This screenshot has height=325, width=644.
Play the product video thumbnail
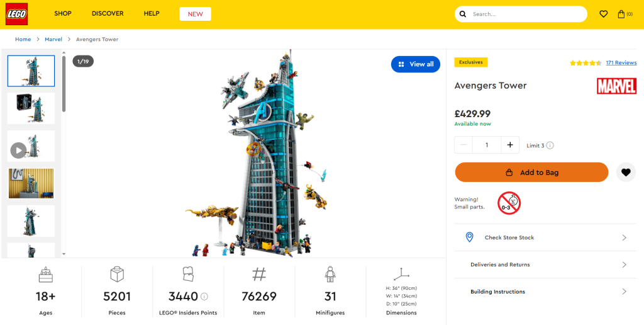(18, 150)
